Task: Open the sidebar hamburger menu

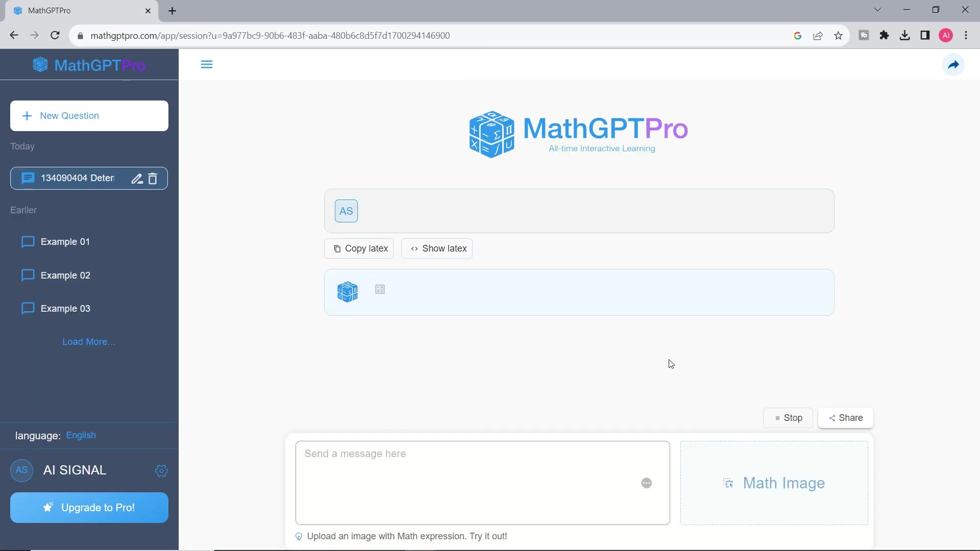Action: click(x=206, y=64)
